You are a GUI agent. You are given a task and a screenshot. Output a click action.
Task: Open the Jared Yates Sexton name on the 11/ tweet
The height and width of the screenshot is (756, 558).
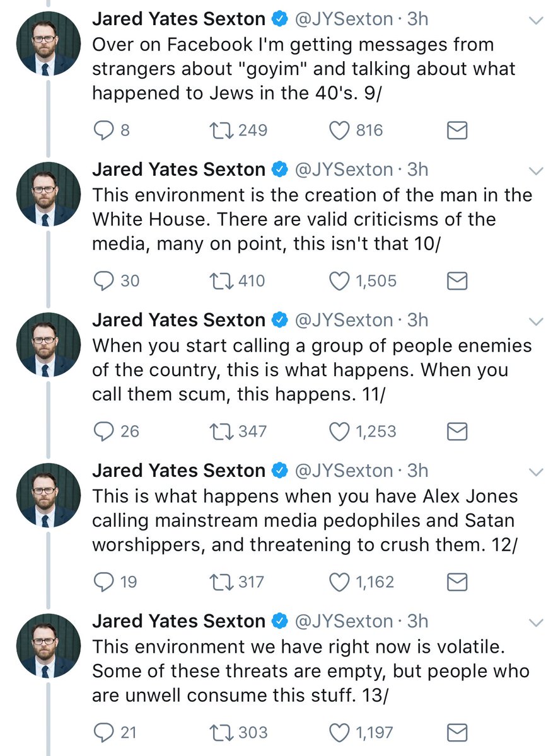(179, 320)
